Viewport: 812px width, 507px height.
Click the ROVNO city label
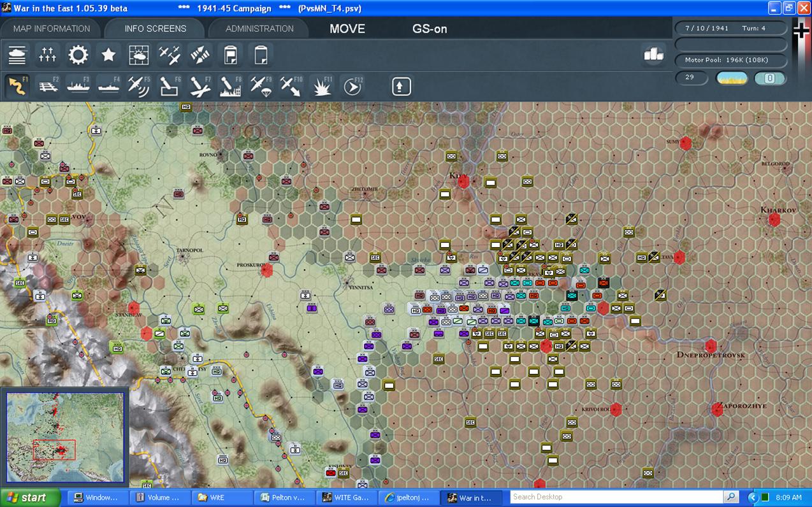[208, 154]
